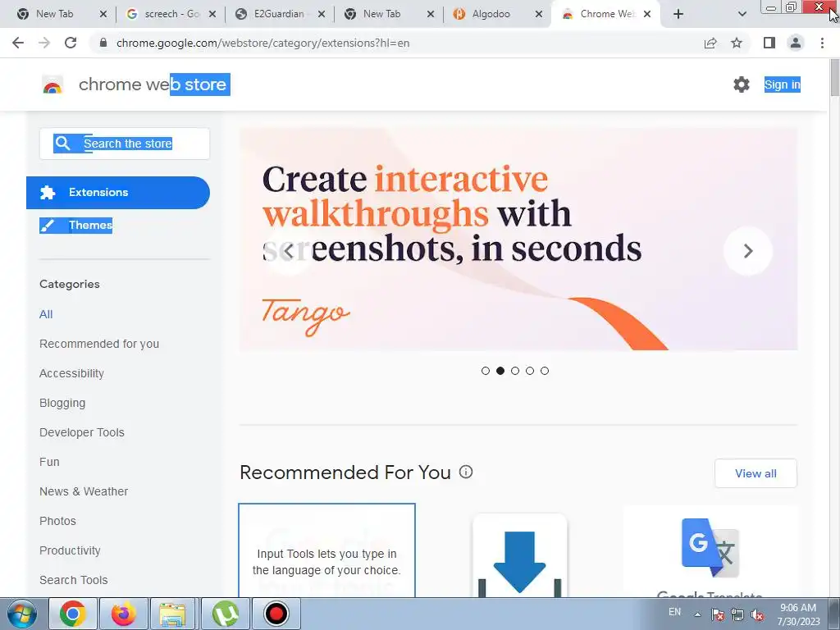Viewport: 840px width, 630px height.
Task: Show the next carousel banner
Action: pos(748,251)
